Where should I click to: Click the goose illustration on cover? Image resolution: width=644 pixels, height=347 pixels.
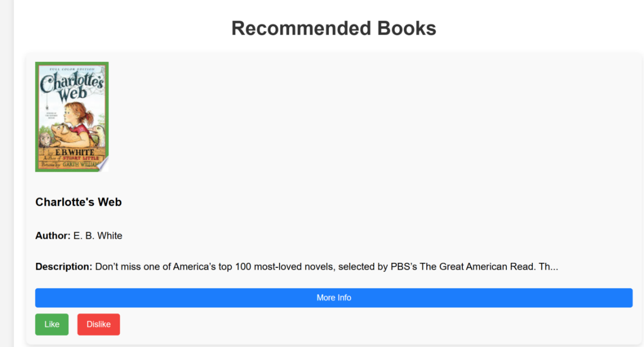pos(97,135)
